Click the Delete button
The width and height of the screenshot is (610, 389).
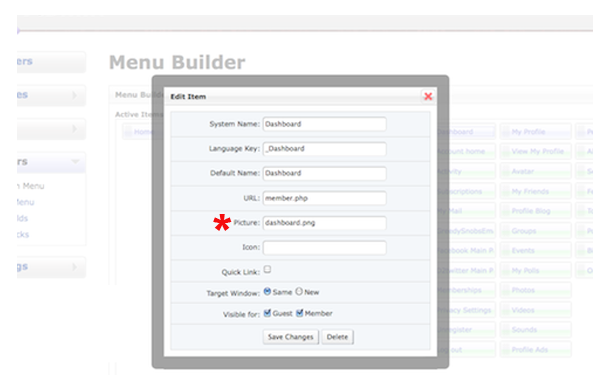[x=337, y=337]
